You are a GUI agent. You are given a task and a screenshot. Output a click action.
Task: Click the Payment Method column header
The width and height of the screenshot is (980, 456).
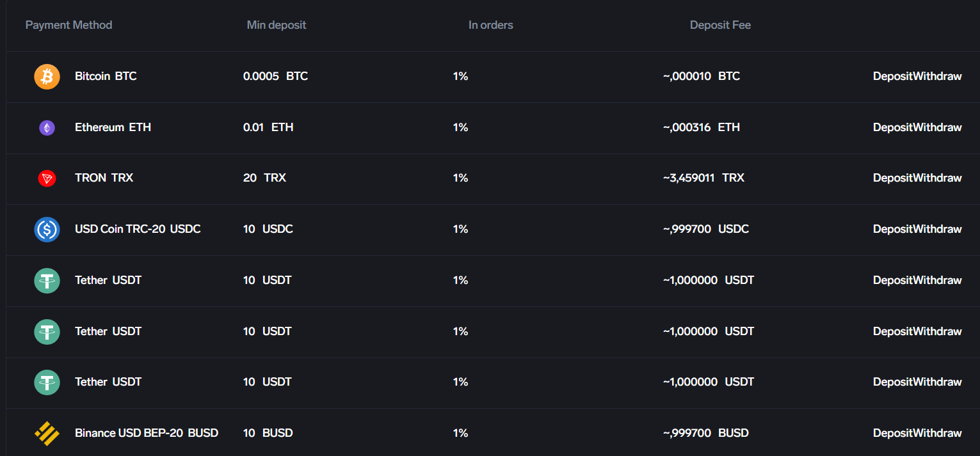[x=68, y=25]
